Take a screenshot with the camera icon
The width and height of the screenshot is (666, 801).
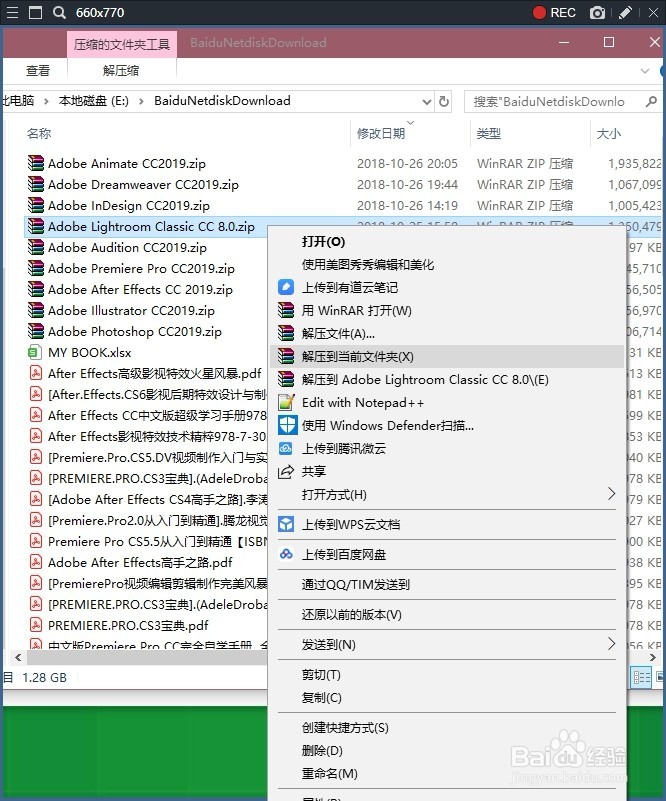point(597,12)
